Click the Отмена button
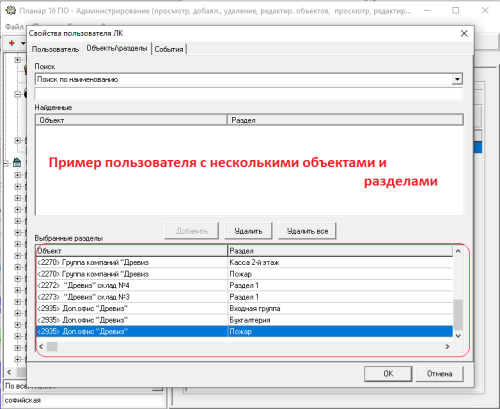The width and height of the screenshot is (500, 409). pyautogui.click(x=439, y=374)
